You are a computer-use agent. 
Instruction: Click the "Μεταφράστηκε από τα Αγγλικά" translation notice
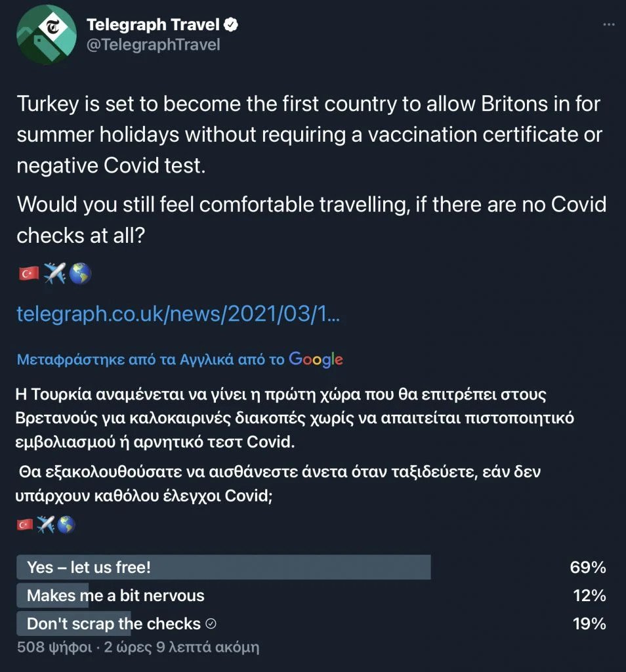[151, 360]
